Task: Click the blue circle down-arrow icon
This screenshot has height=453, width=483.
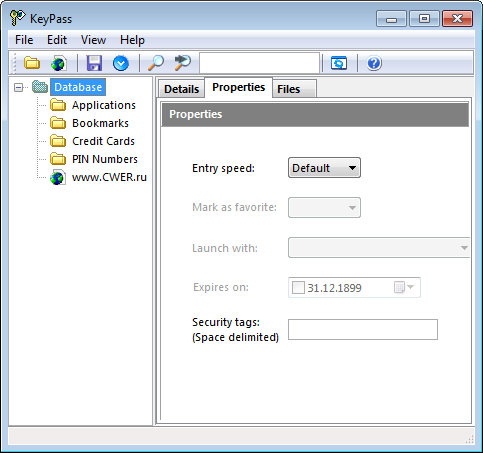Action: (121, 63)
